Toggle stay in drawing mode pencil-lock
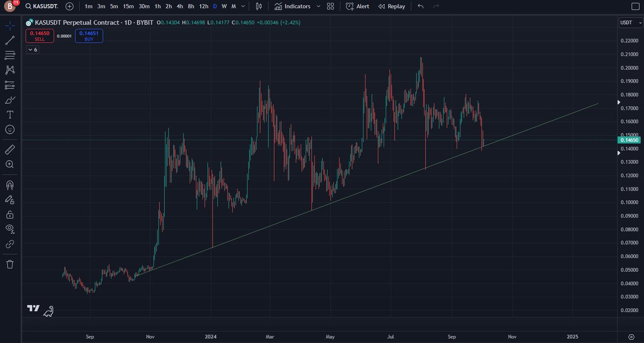Viewport: 644px width, 343px height. [x=10, y=199]
